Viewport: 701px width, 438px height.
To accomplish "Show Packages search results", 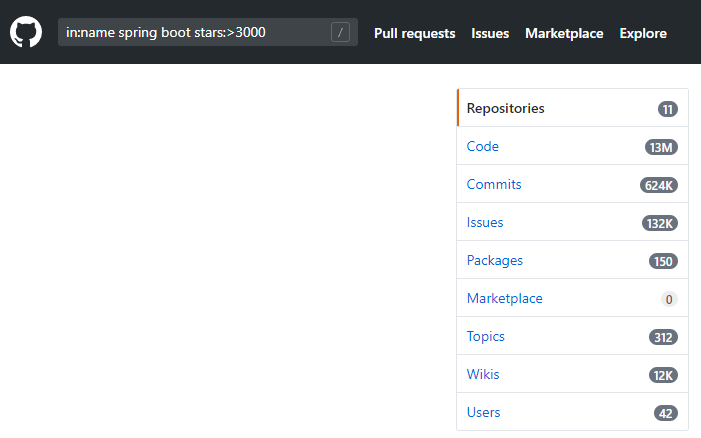I will click(572, 260).
